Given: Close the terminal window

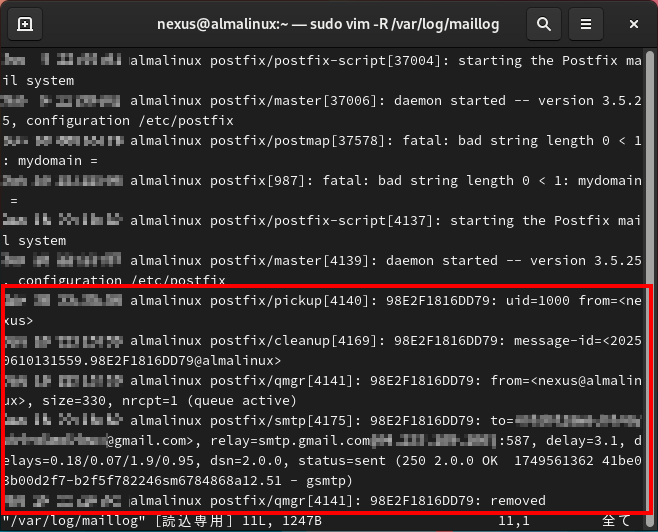Looking at the screenshot, I should 631,24.
